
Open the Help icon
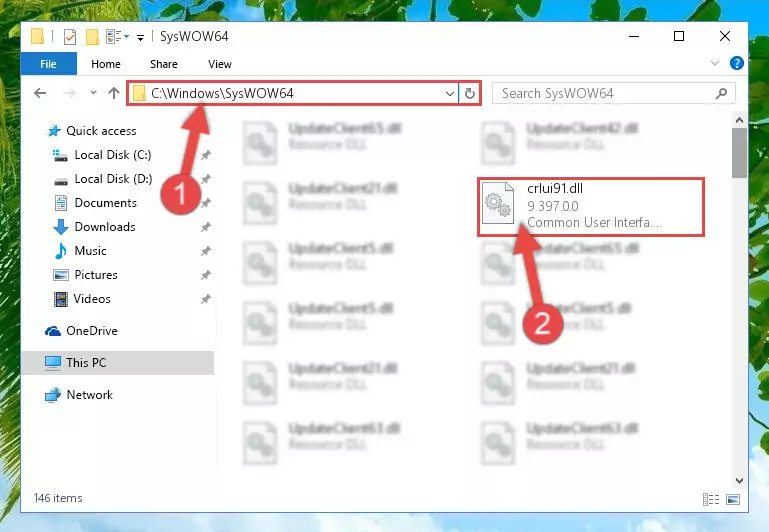(x=736, y=63)
